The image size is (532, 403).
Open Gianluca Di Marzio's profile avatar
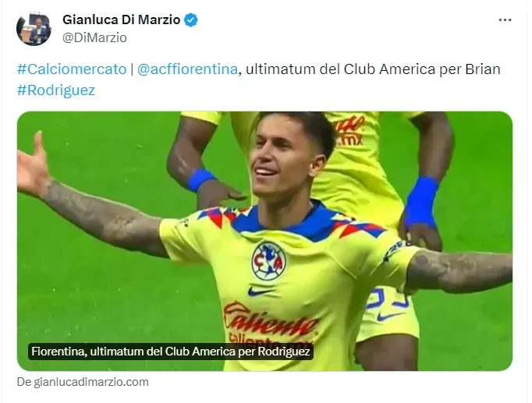point(34,29)
